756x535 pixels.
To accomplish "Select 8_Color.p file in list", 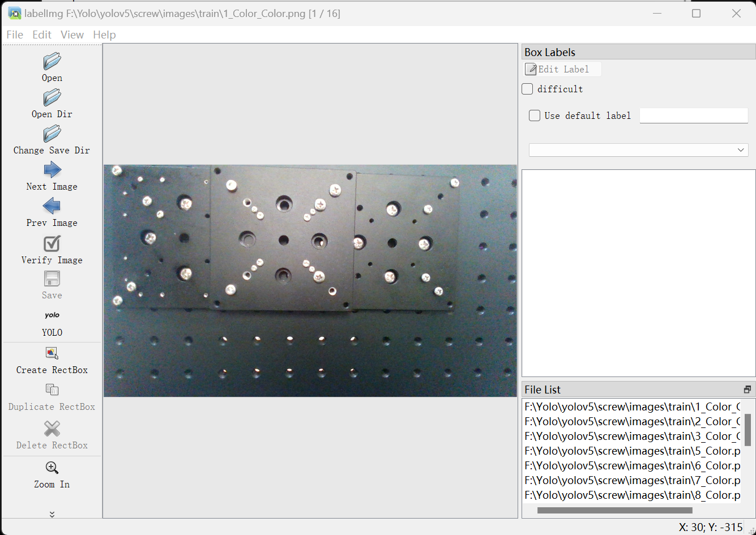I will (632, 495).
